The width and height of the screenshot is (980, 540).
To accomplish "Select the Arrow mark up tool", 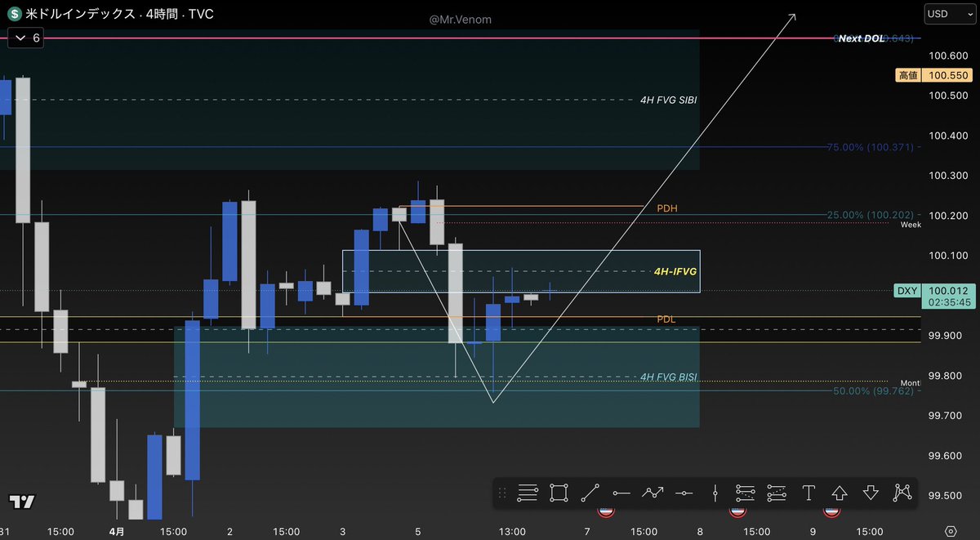I will point(839,493).
